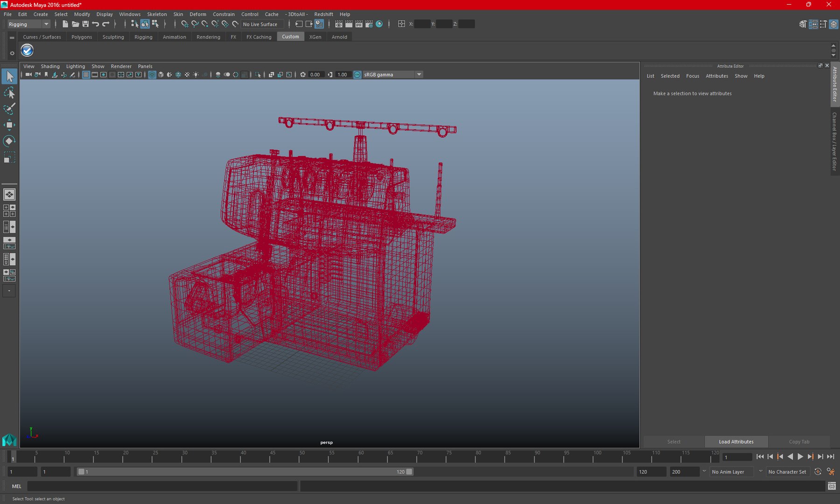Click the Load Attributes button
The image size is (840, 504).
coord(736,441)
